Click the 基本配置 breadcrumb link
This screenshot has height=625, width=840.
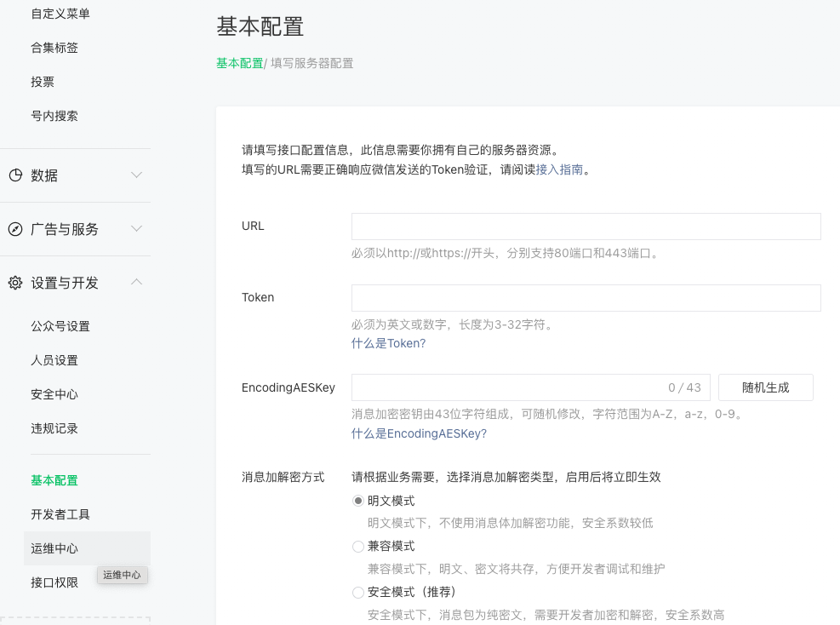tap(239, 63)
